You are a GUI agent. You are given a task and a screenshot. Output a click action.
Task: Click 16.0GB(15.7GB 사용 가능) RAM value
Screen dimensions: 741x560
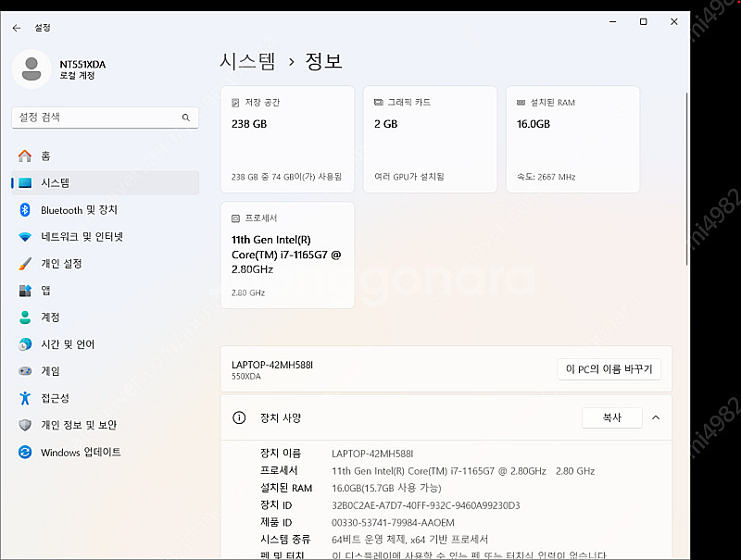386,488
